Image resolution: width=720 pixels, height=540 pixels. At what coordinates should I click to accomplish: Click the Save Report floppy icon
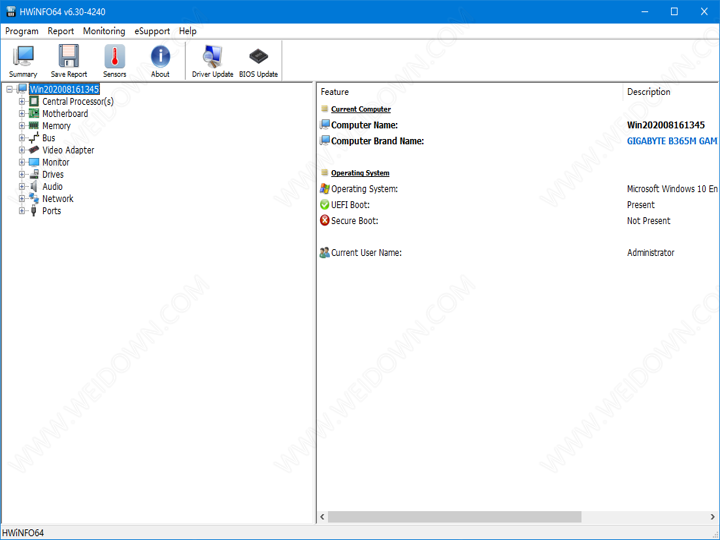coord(68,56)
